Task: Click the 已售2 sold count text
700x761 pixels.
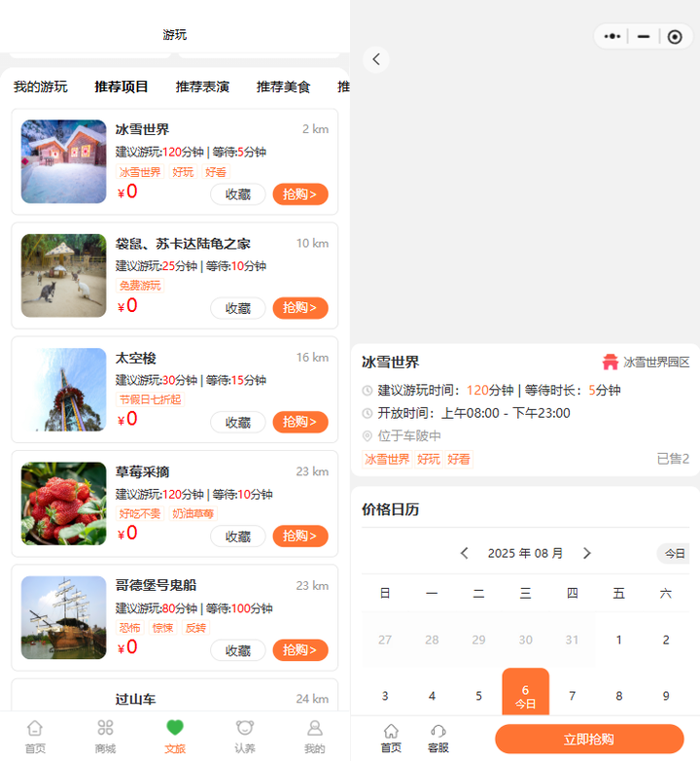Action: point(673,459)
